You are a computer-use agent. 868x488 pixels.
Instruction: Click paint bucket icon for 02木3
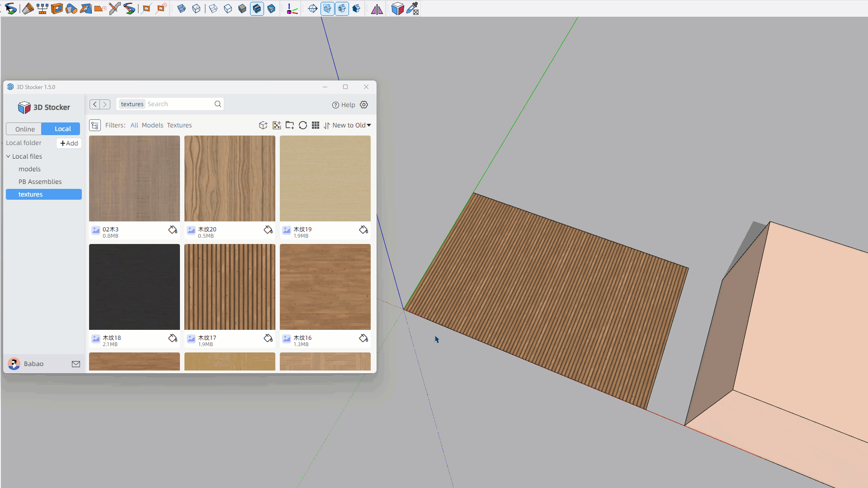tap(173, 230)
